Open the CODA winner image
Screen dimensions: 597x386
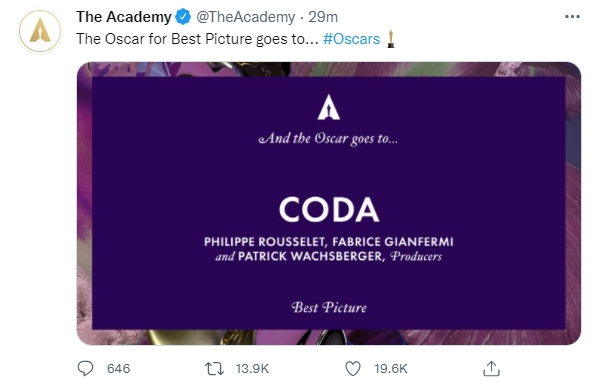[329, 203]
